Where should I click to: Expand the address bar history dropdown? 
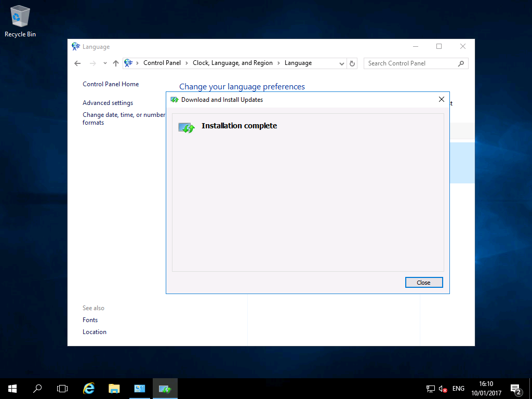342,63
